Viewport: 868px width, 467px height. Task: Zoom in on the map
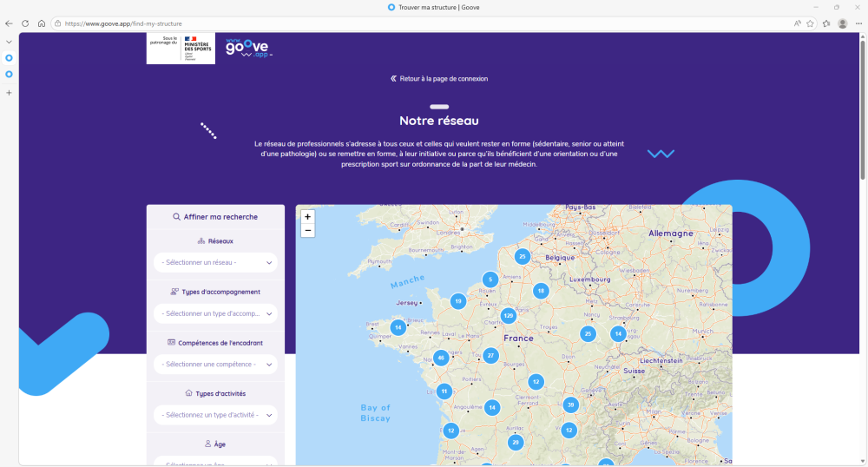pos(308,217)
